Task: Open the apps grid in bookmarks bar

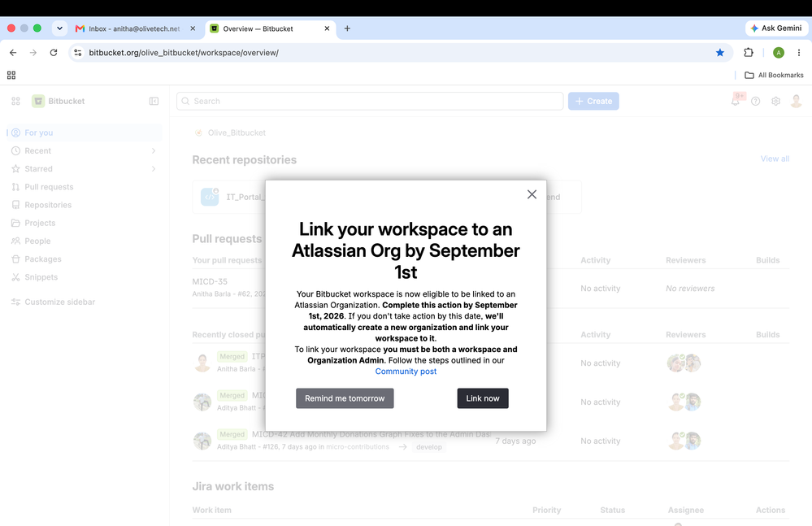Action: click(x=11, y=75)
